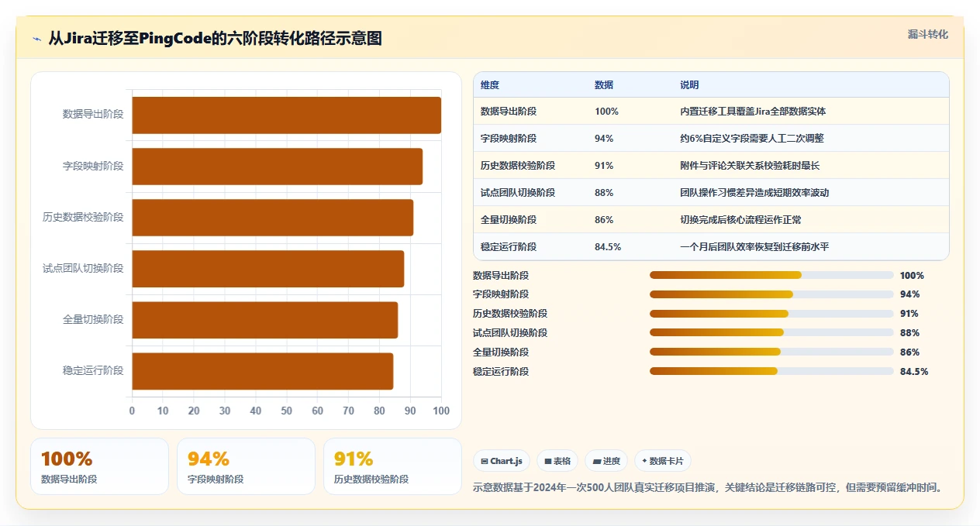Click the 数据导出阶段 chart bar
Screen dimensions: 980x526
pos(286,115)
